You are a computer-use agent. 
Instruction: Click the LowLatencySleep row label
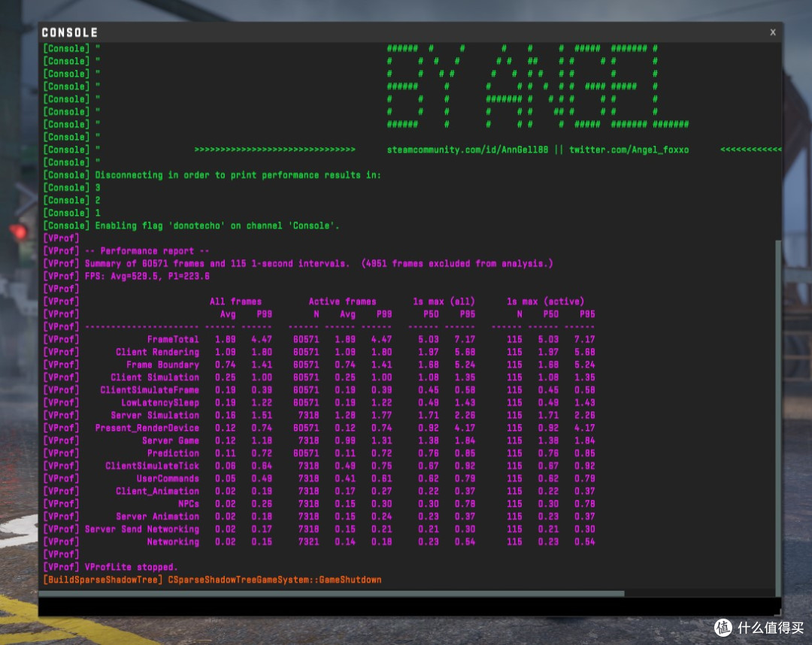coord(160,403)
